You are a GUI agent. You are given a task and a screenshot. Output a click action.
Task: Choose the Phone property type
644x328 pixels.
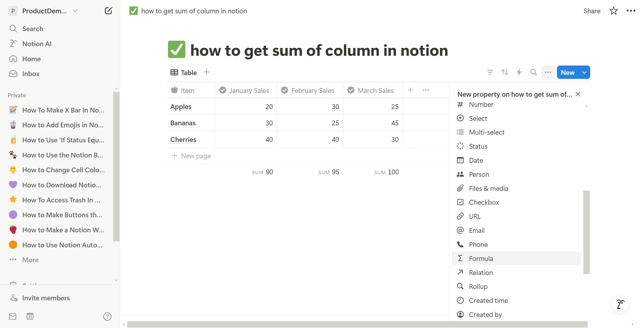[516, 244]
